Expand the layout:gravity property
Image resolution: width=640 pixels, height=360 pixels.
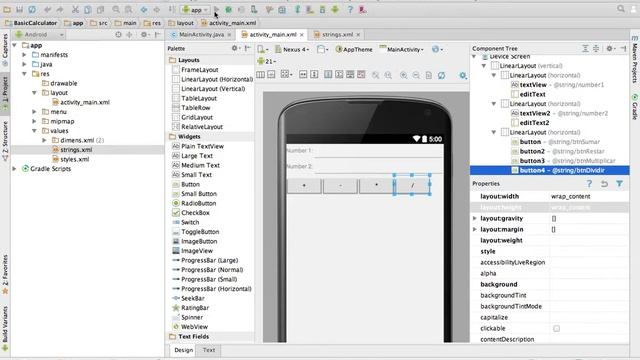pos(475,218)
